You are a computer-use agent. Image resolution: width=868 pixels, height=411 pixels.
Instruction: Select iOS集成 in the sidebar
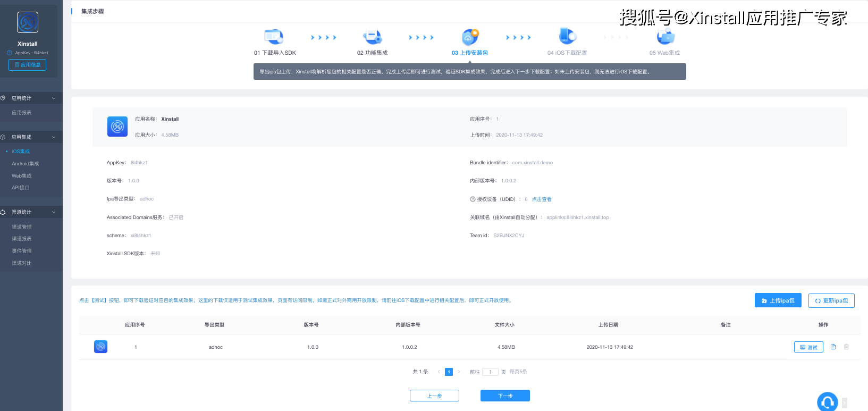pyautogui.click(x=21, y=152)
